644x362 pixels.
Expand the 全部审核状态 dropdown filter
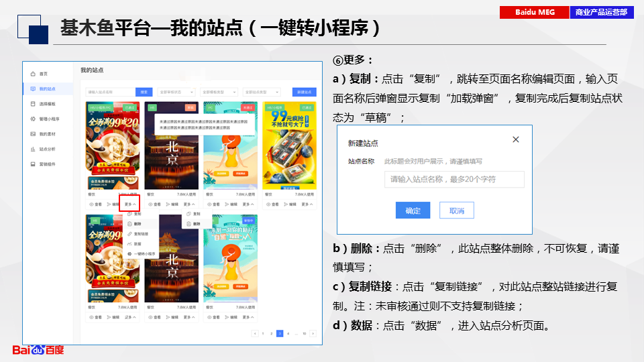click(x=176, y=92)
